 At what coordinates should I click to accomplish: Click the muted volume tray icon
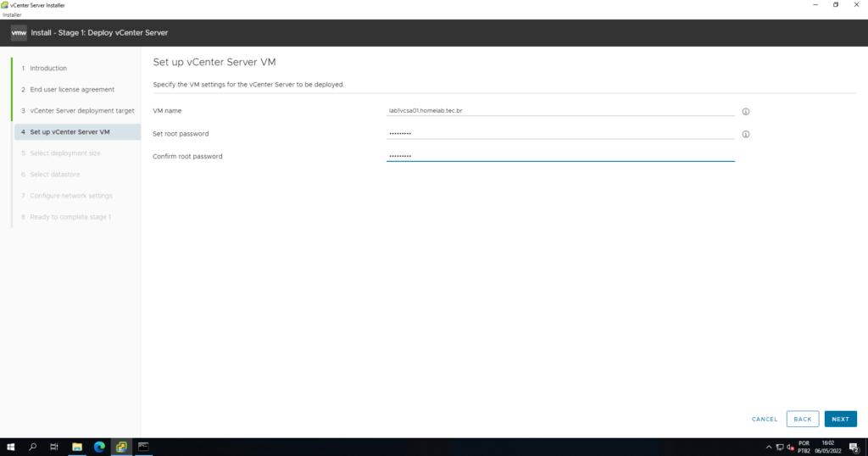click(x=790, y=448)
